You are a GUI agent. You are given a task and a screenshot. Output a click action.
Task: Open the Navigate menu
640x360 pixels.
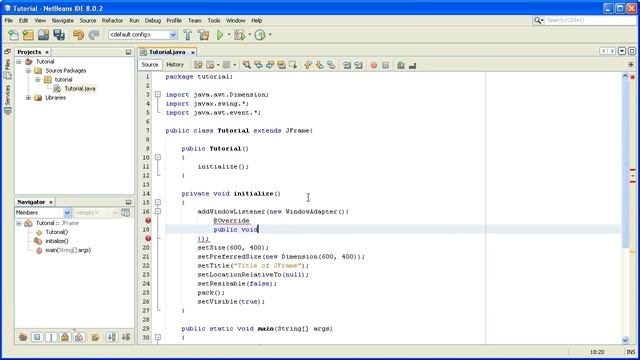click(63, 20)
